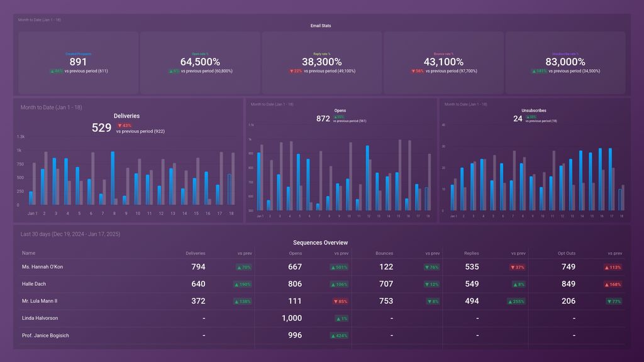Click the red 56% decrease badge under Bounce rate
644x362 pixels.
point(418,71)
